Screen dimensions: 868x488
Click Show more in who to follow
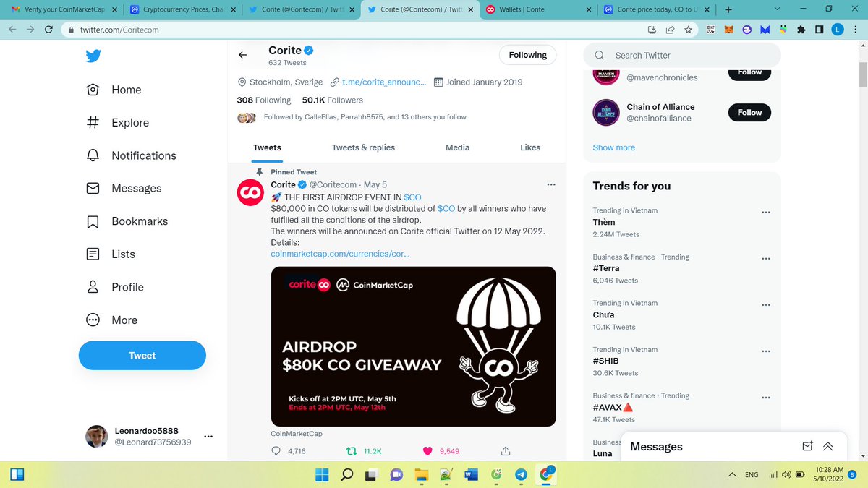[613, 147]
